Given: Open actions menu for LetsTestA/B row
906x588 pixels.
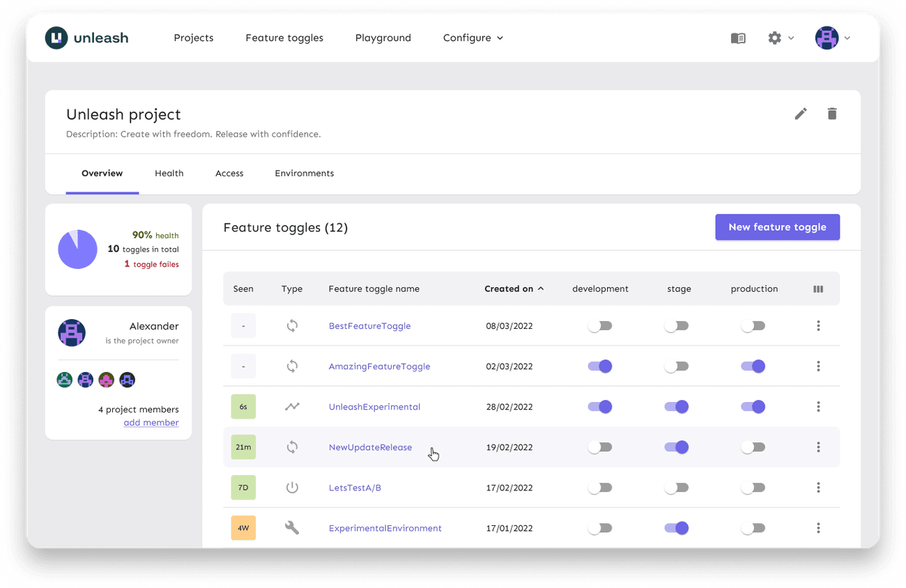Looking at the screenshot, I should [818, 488].
